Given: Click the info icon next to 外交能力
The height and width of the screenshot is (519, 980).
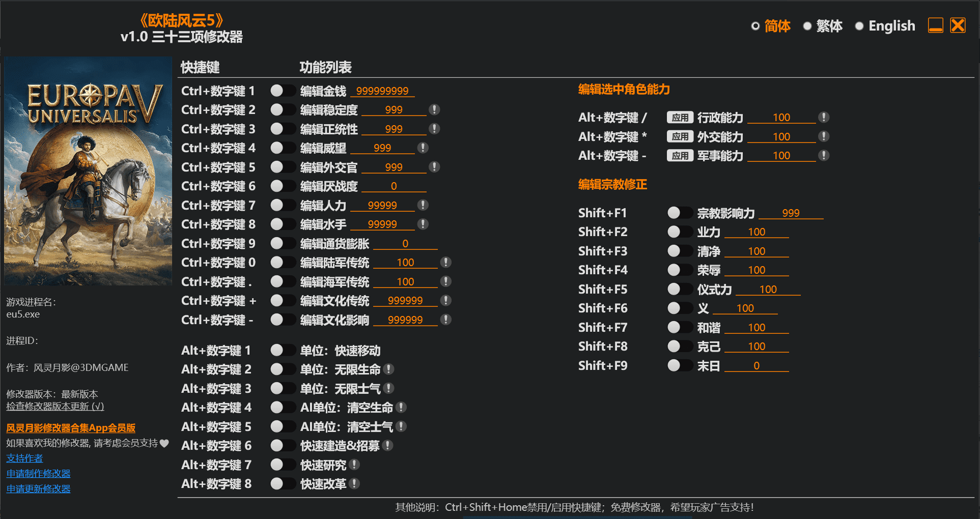Looking at the screenshot, I should (824, 136).
